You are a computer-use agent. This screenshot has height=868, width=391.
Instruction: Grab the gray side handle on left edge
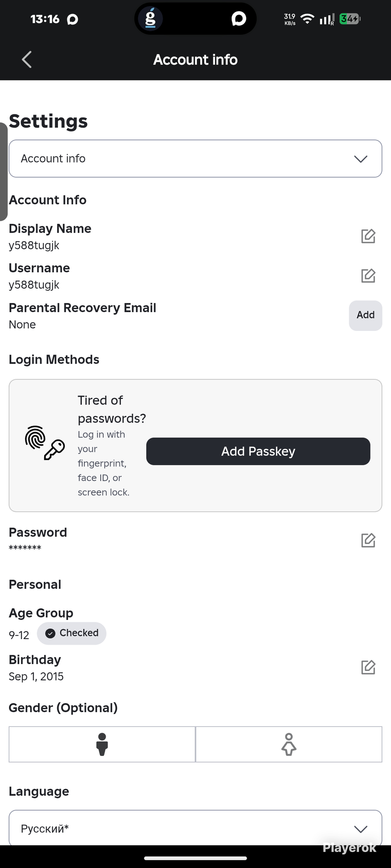(x=3, y=172)
